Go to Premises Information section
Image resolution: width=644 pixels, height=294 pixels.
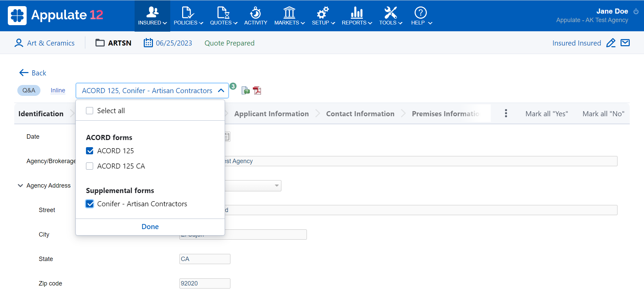point(446,114)
